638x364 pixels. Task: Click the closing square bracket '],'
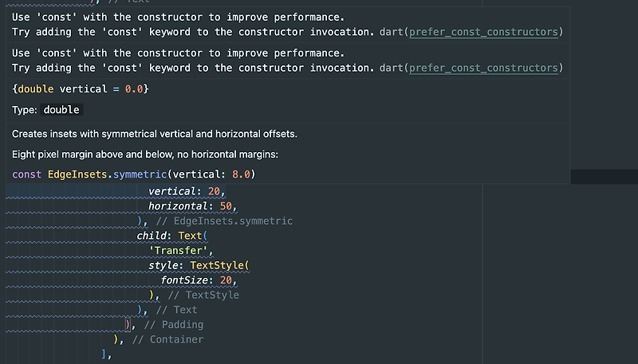tap(106, 354)
